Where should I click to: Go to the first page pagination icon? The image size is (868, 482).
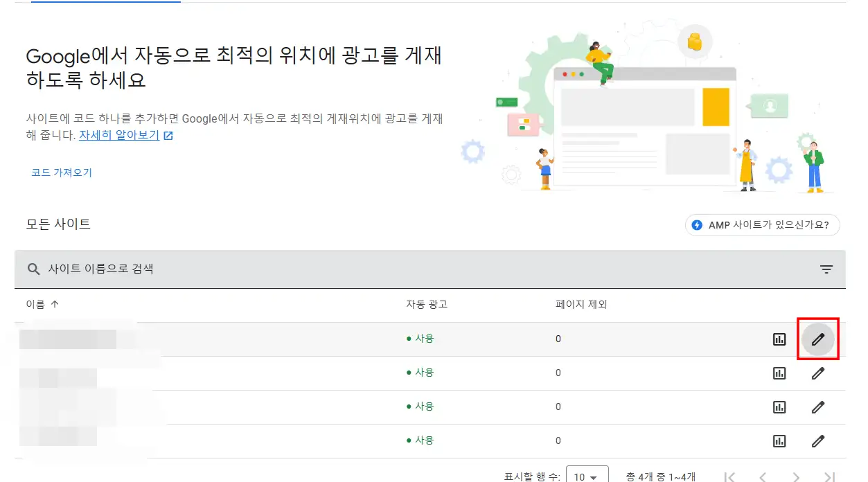coord(729,476)
